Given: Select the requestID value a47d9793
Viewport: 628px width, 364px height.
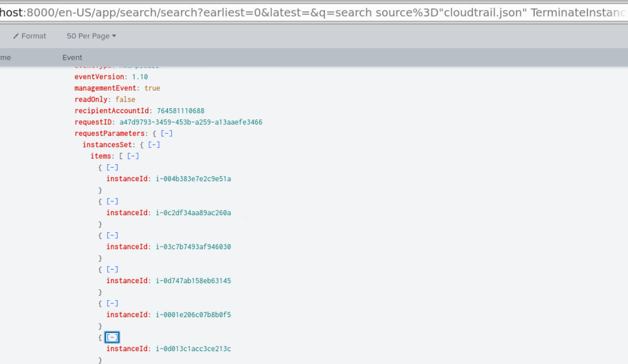Looking at the screenshot, I should pyautogui.click(x=191, y=122).
